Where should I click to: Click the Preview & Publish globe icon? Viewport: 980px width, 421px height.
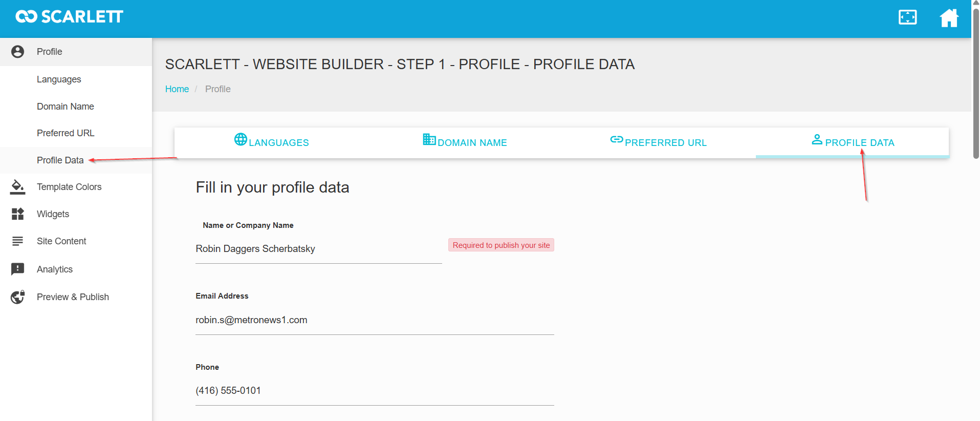[x=18, y=297]
